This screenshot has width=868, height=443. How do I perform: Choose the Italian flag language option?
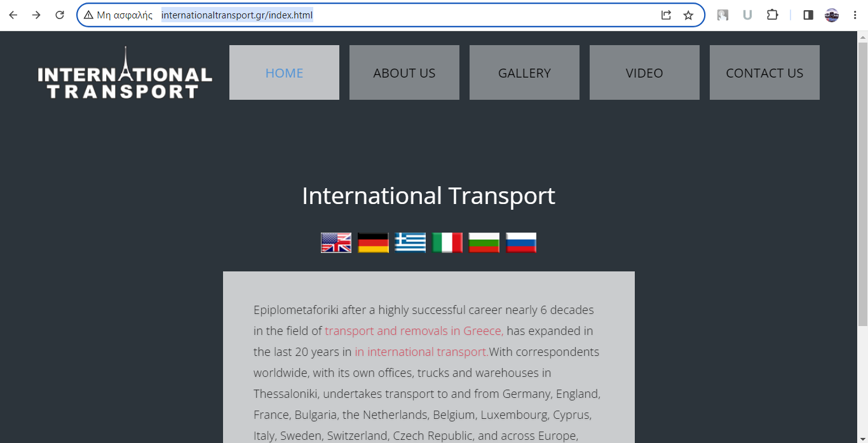(x=447, y=243)
